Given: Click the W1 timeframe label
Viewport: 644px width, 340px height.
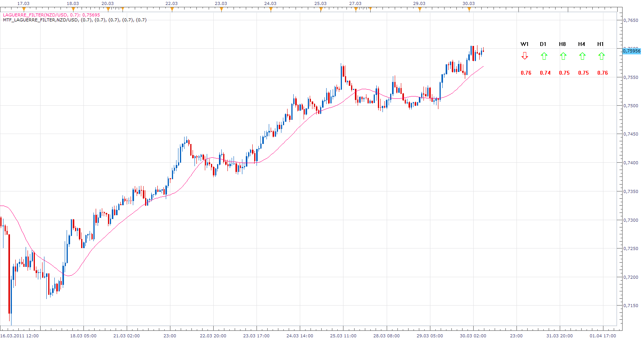Looking at the screenshot, I should coord(525,44).
